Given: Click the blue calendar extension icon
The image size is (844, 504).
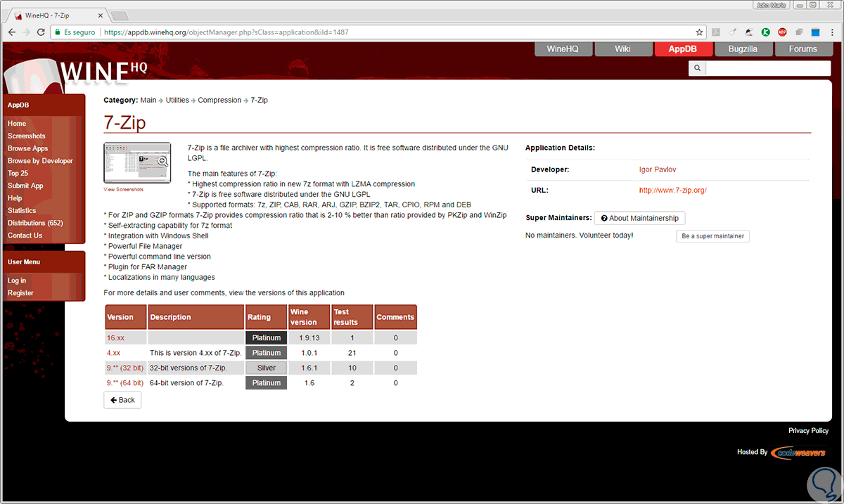Looking at the screenshot, I should [815, 32].
